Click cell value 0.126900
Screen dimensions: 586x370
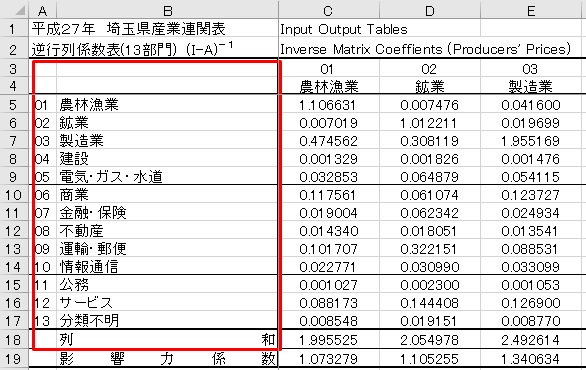coord(531,303)
